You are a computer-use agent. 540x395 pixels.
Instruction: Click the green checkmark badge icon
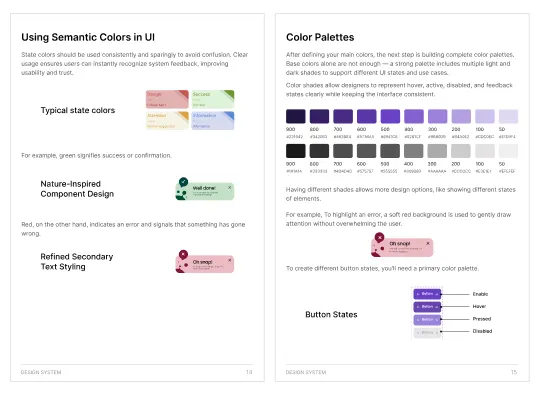tap(183, 181)
